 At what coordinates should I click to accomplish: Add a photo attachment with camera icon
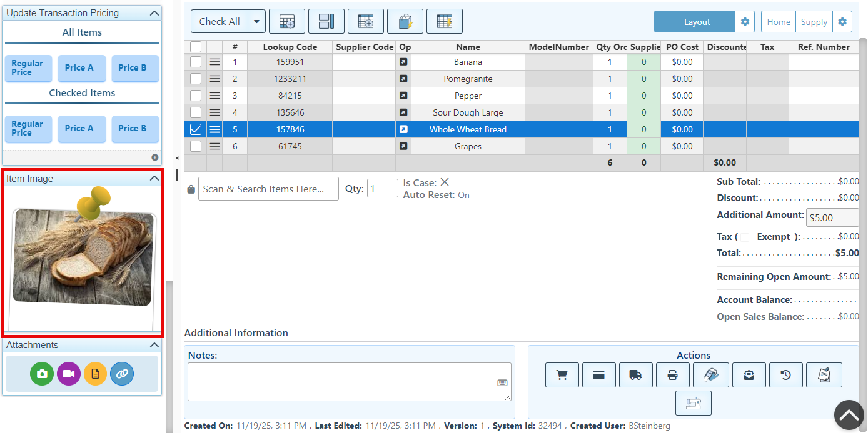pos(42,374)
